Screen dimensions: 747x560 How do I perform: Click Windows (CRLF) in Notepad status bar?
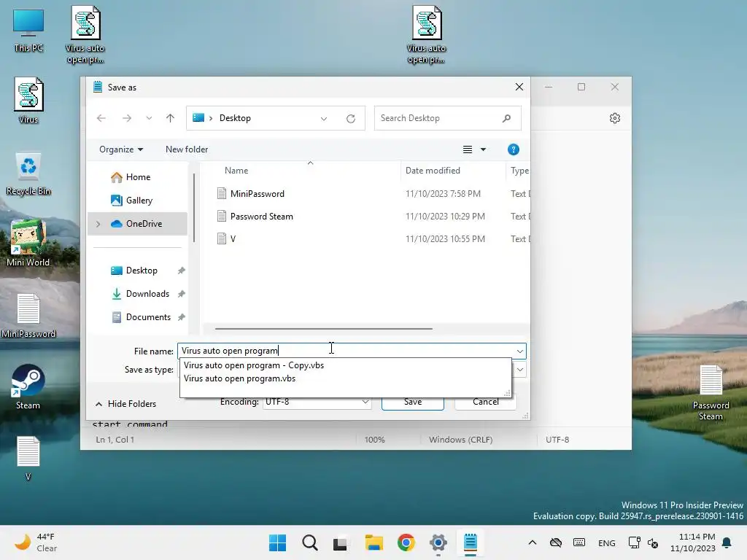461,440
